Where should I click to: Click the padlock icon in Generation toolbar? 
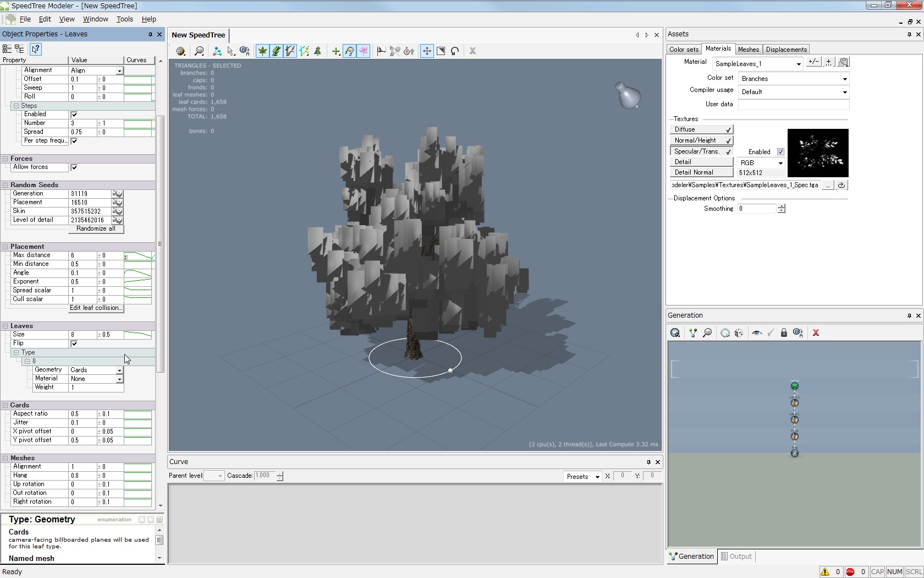click(x=784, y=333)
